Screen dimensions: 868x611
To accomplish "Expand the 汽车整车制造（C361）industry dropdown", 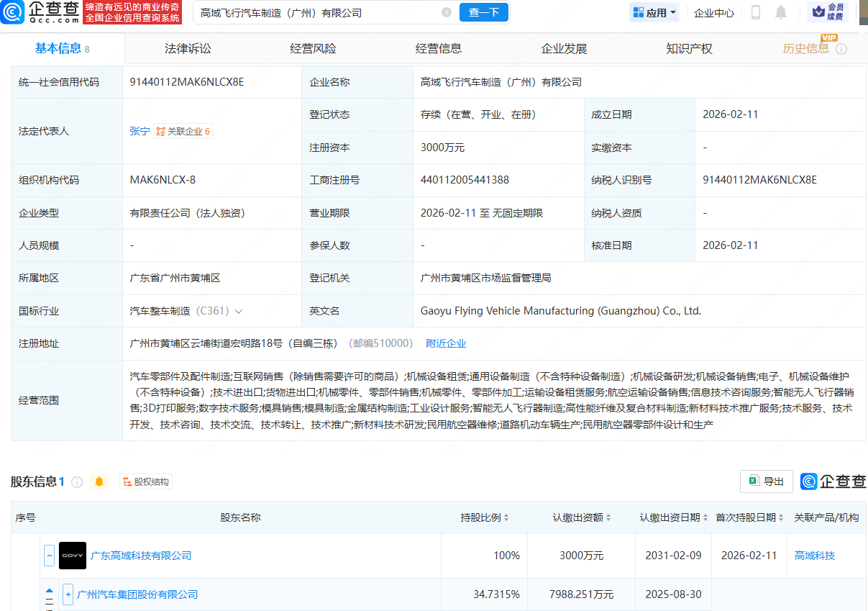I will coord(239,312).
